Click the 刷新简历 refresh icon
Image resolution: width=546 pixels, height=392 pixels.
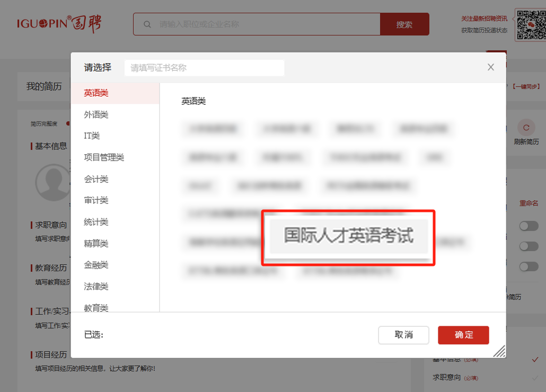(x=526, y=128)
